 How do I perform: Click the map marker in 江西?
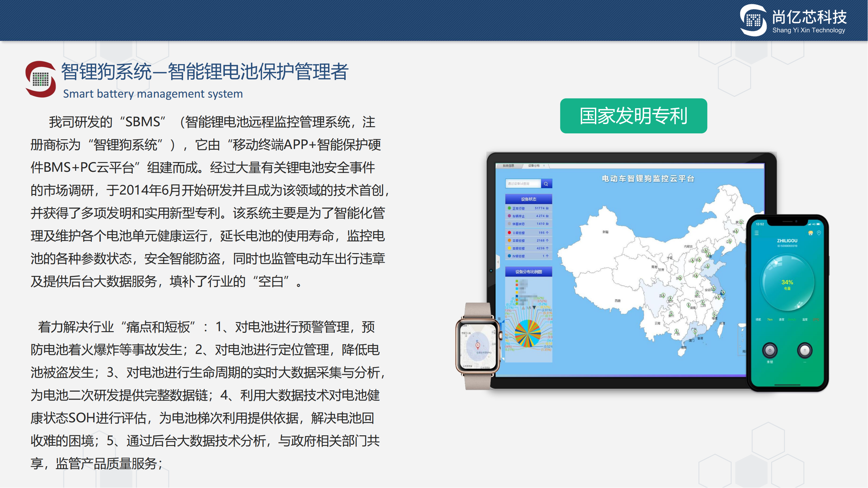[x=703, y=303]
